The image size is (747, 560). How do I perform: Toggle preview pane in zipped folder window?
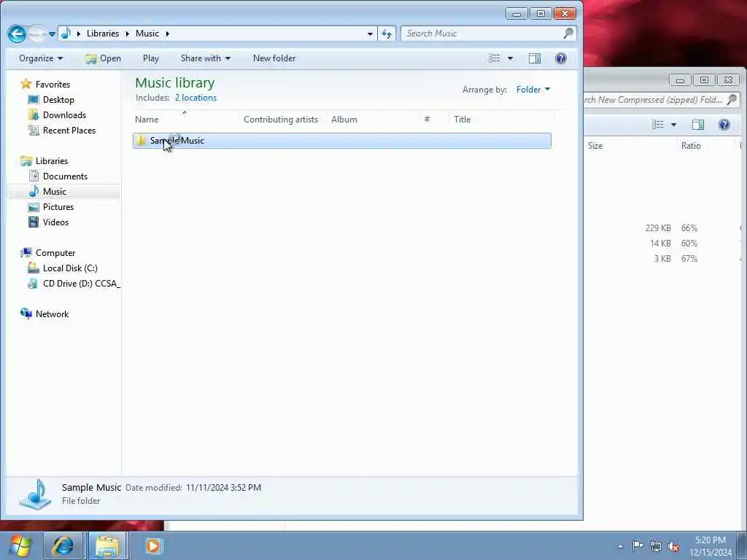point(698,125)
